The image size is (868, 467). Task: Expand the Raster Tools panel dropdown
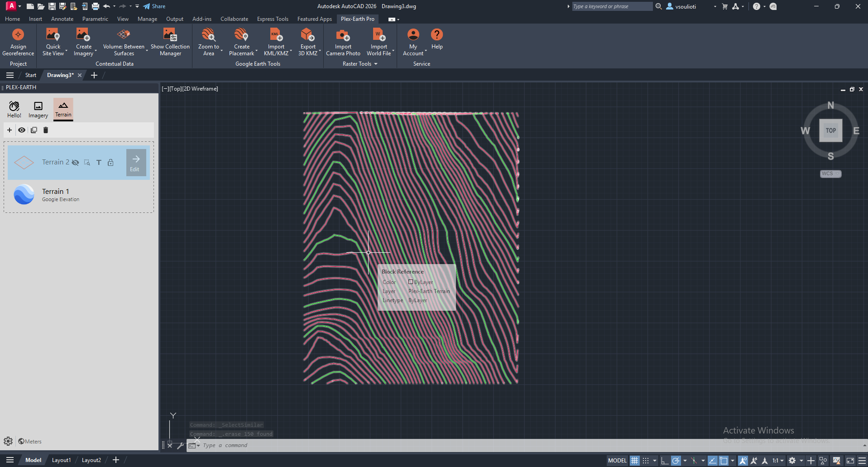point(360,64)
